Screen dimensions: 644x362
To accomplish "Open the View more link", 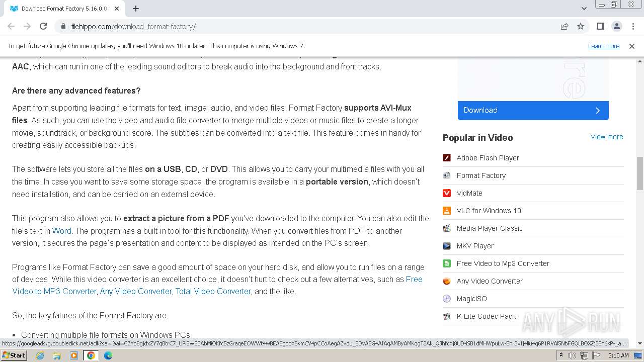I will (x=607, y=137).
